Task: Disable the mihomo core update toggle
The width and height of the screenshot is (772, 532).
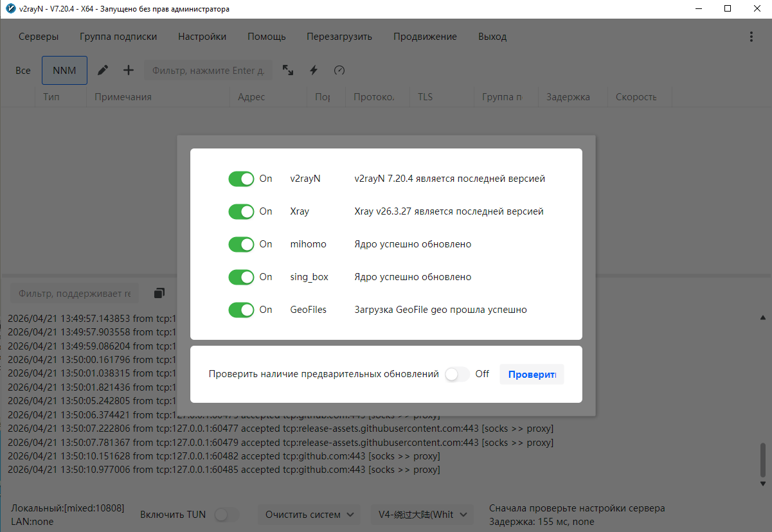Action: pyautogui.click(x=242, y=244)
